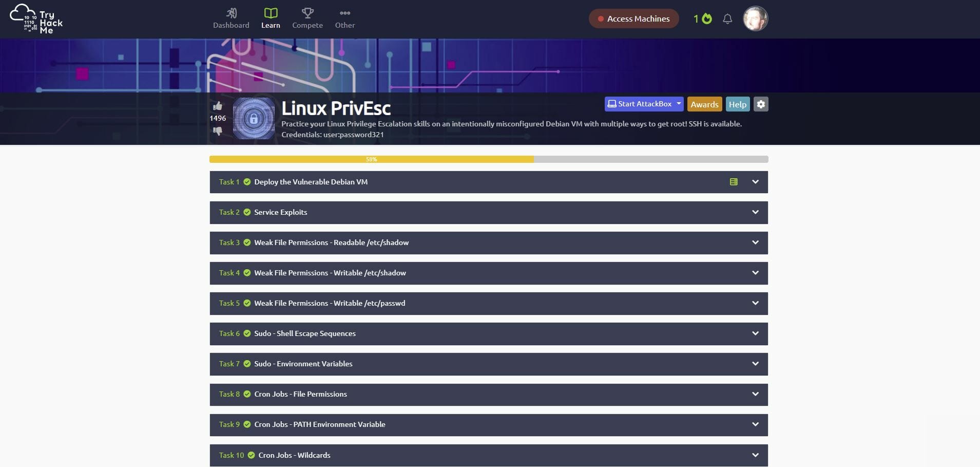The height and width of the screenshot is (467, 980).
Task: Open the Other menu
Action: pyautogui.click(x=345, y=18)
